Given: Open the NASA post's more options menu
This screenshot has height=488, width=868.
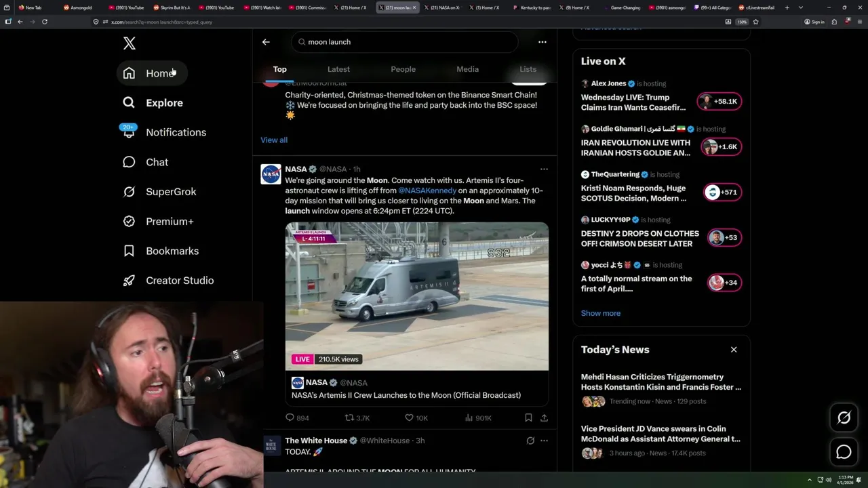Looking at the screenshot, I should click(x=544, y=169).
